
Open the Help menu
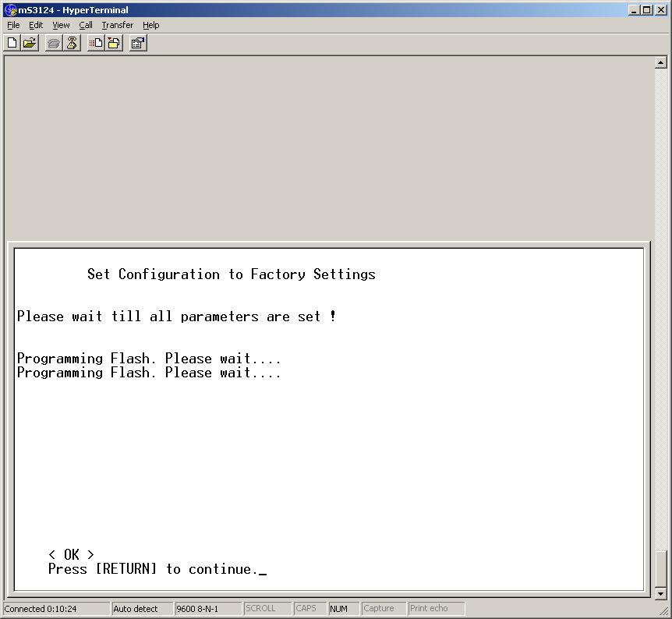coord(150,25)
